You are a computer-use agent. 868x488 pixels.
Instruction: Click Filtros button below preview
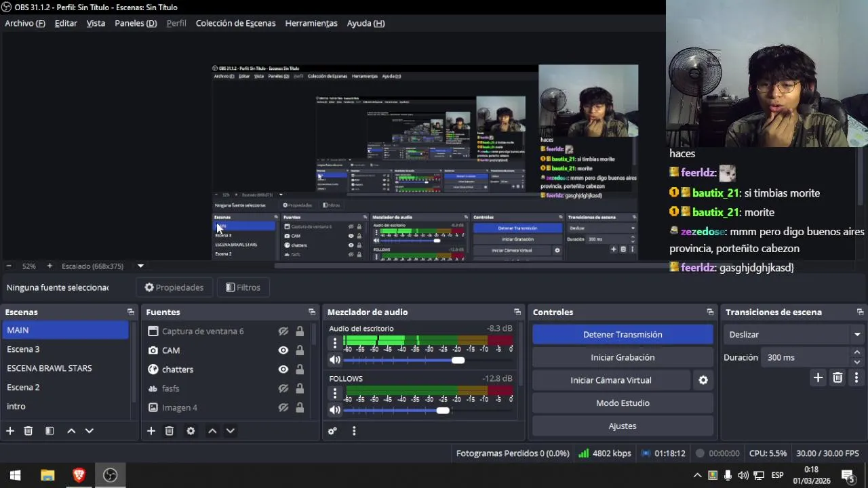click(243, 287)
